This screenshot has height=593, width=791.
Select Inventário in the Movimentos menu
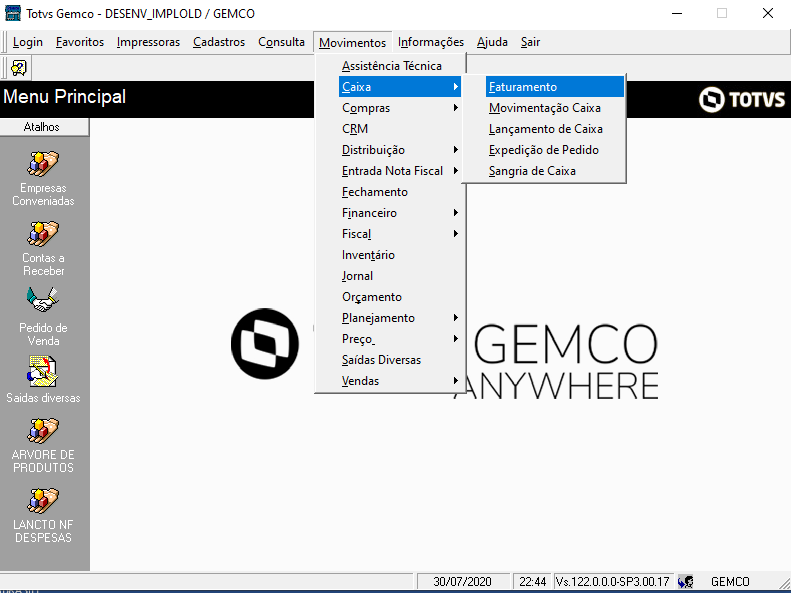(368, 255)
